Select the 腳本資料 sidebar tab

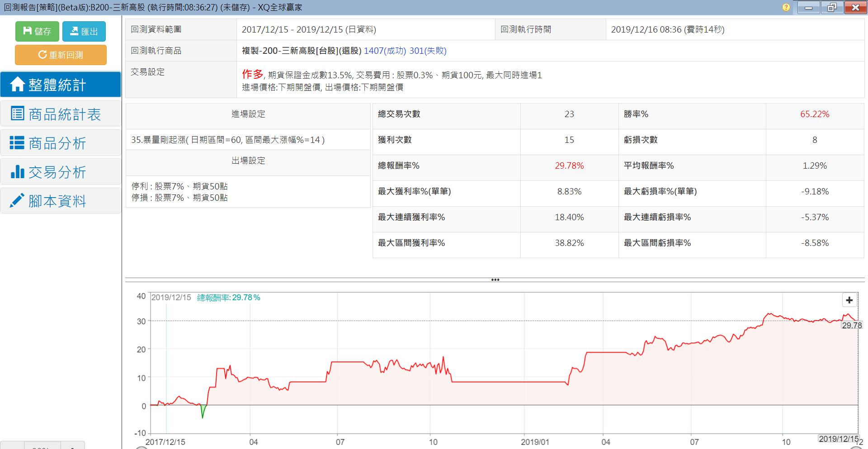(x=57, y=201)
